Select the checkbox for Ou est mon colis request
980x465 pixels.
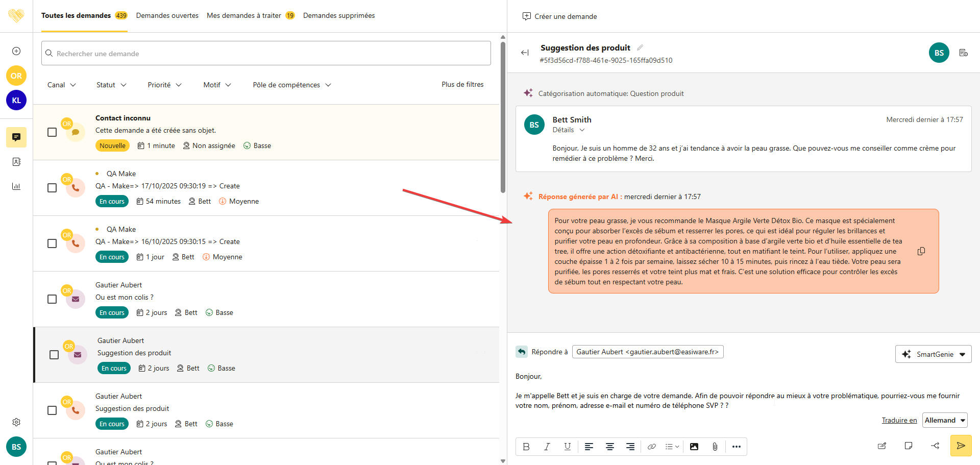point(52,299)
